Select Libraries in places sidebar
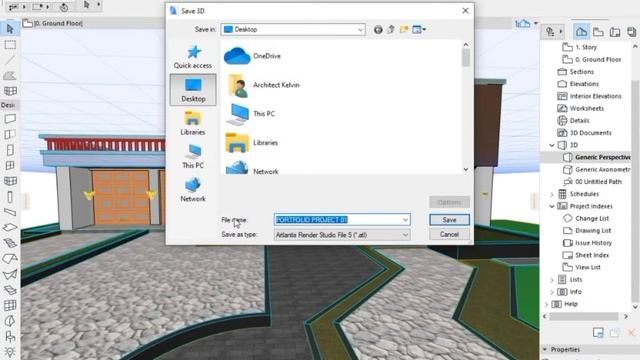This screenshot has width=640, height=360. pyautogui.click(x=193, y=123)
